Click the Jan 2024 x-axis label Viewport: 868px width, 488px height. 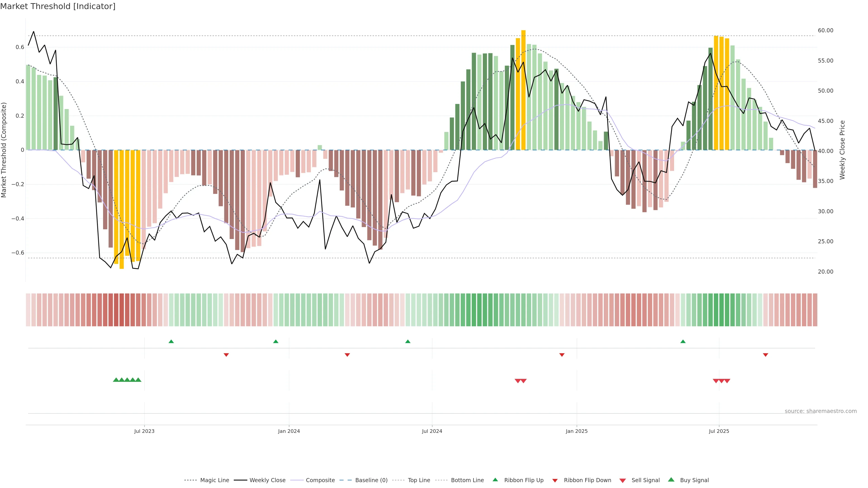[289, 431]
